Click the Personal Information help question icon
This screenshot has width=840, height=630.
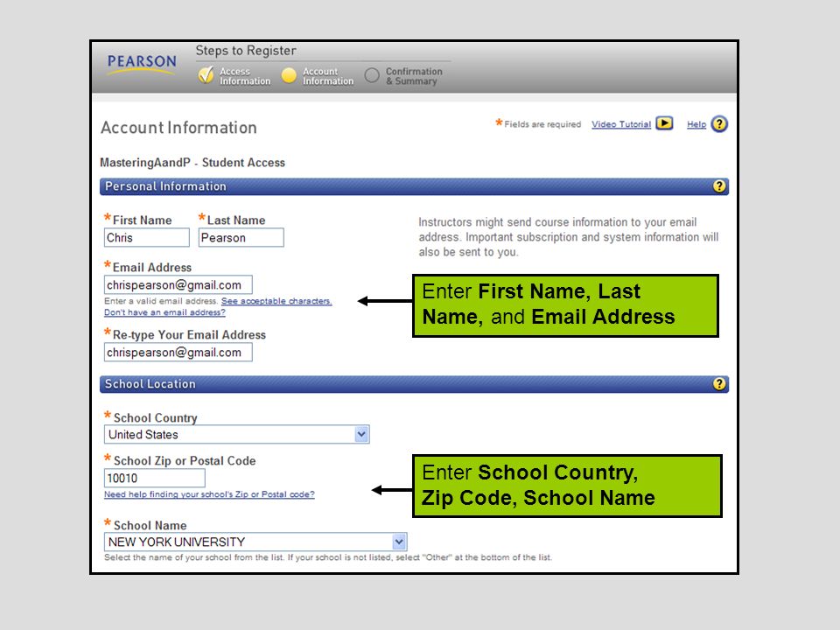719,185
